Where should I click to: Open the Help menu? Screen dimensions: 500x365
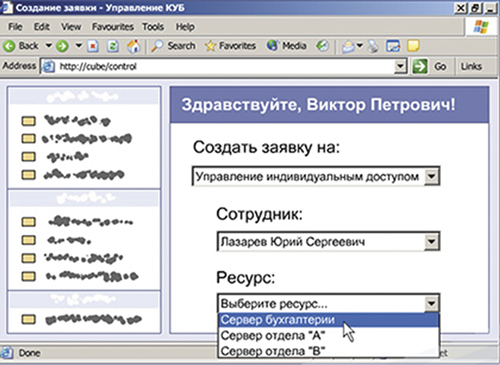pos(185,27)
